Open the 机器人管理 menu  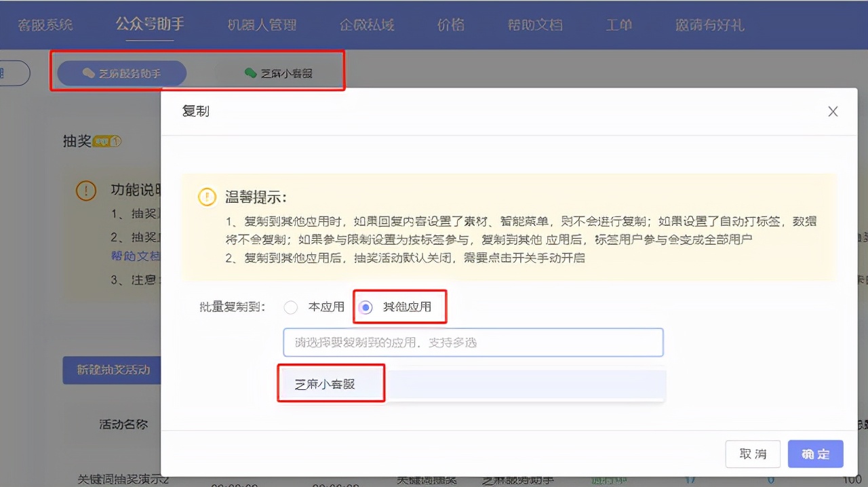(262, 24)
